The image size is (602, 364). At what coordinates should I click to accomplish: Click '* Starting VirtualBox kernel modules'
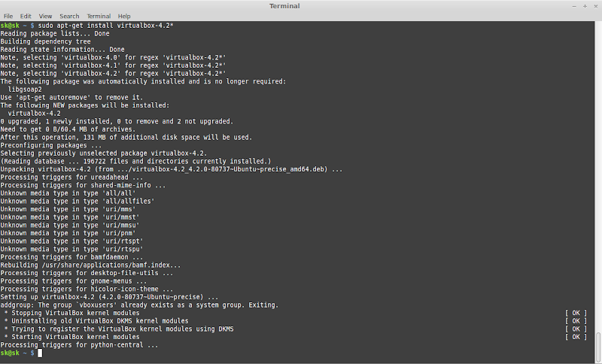tap(71, 337)
